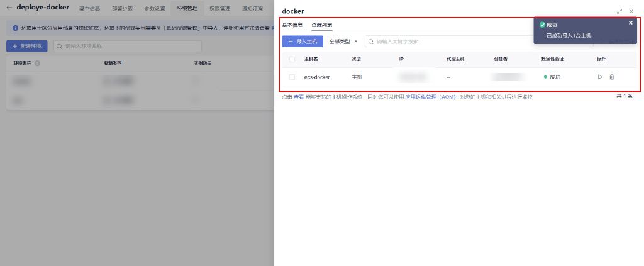Tick the checkbox for ecs-docker row
644x266 pixels.
pos(292,77)
